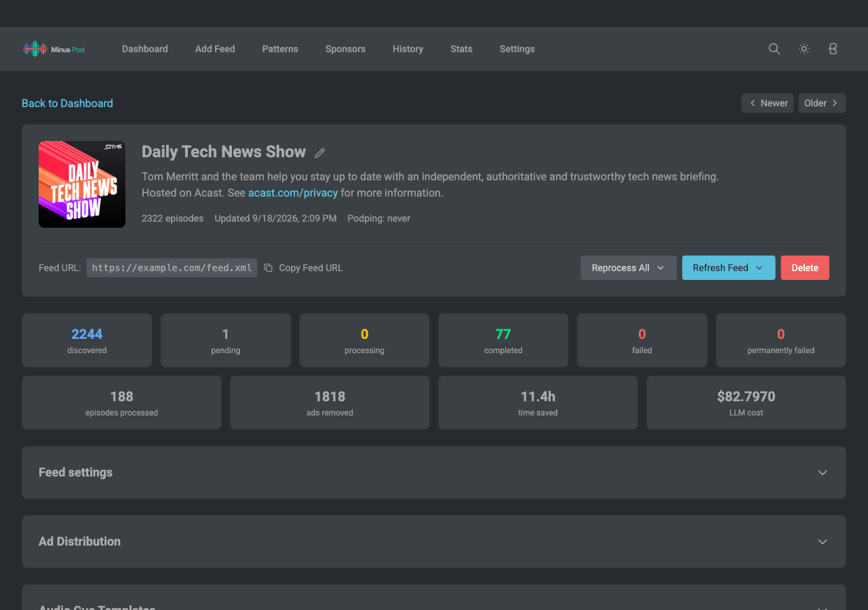Edit podcast title with pencil icon
868x610 pixels.
pos(319,153)
